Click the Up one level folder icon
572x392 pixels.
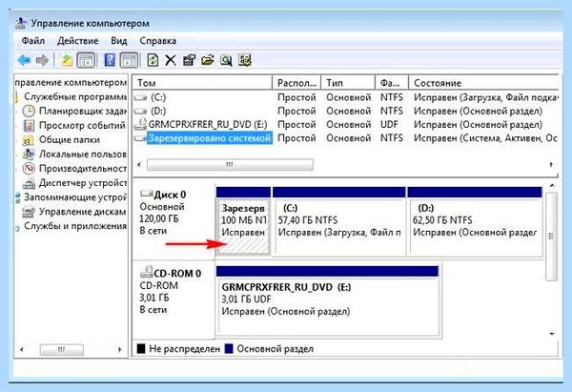67,60
